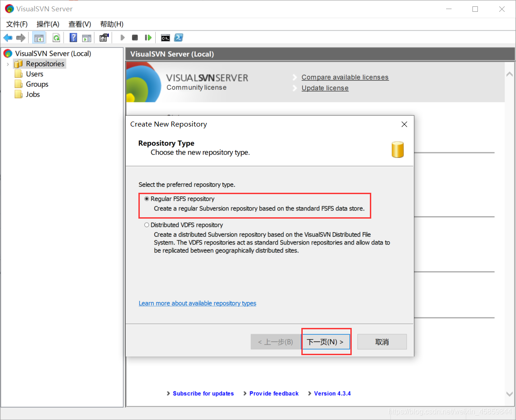Click the Restart service toolbar icon
Image resolution: width=516 pixels, height=420 pixels.
tap(148, 38)
